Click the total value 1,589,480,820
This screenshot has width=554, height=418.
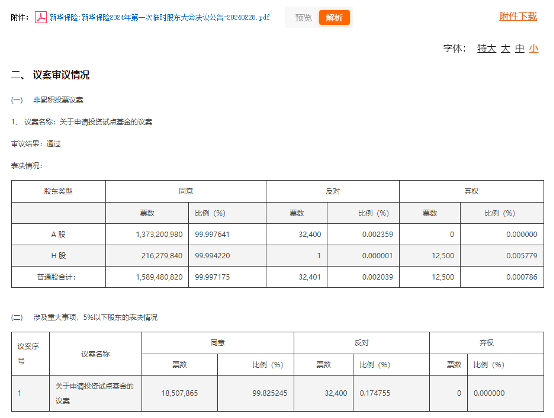tap(159, 277)
